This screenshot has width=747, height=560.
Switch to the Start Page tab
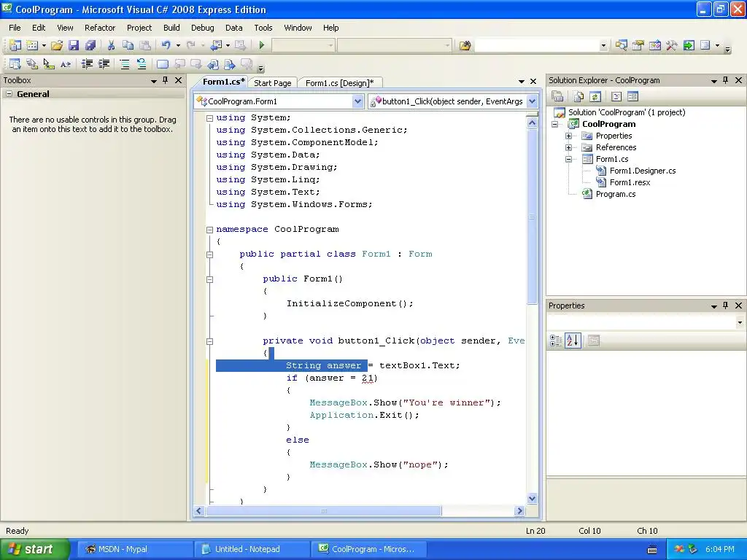pos(273,83)
